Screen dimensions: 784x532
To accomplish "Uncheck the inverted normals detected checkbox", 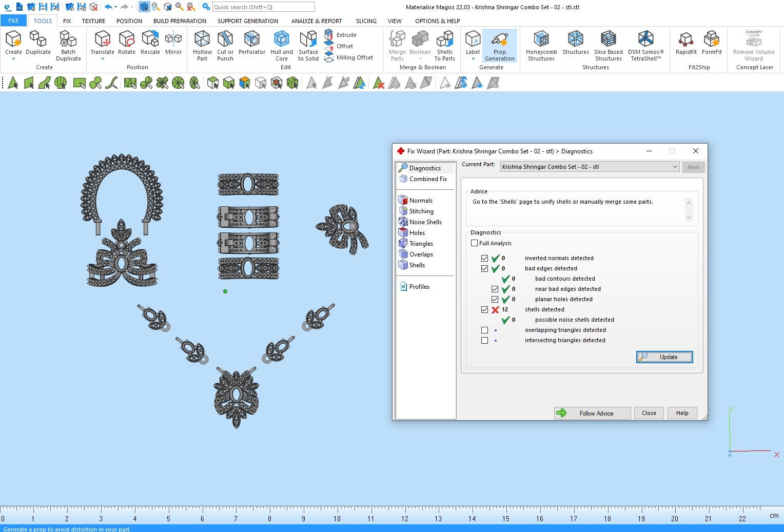I will point(485,259).
